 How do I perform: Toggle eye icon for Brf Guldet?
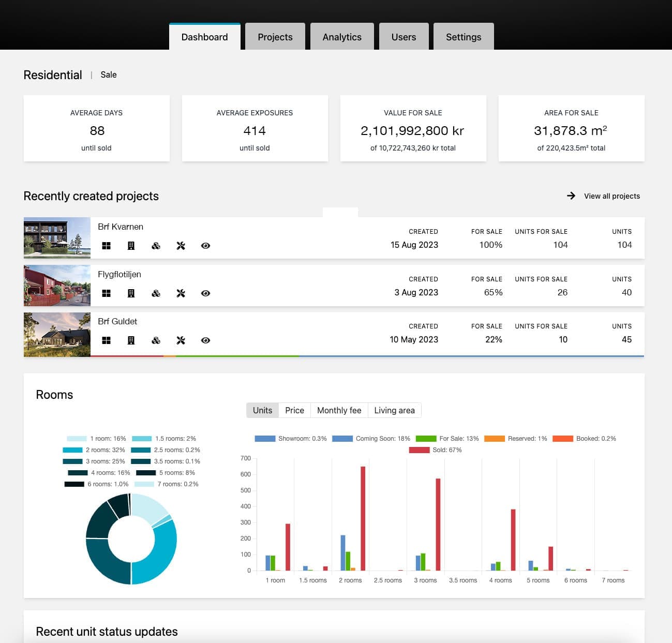click(205, 340)
